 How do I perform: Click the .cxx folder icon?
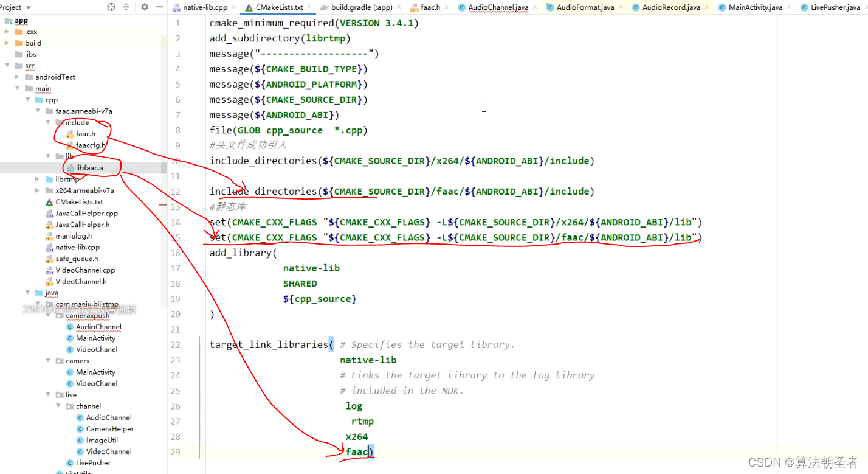click(19, 31)
